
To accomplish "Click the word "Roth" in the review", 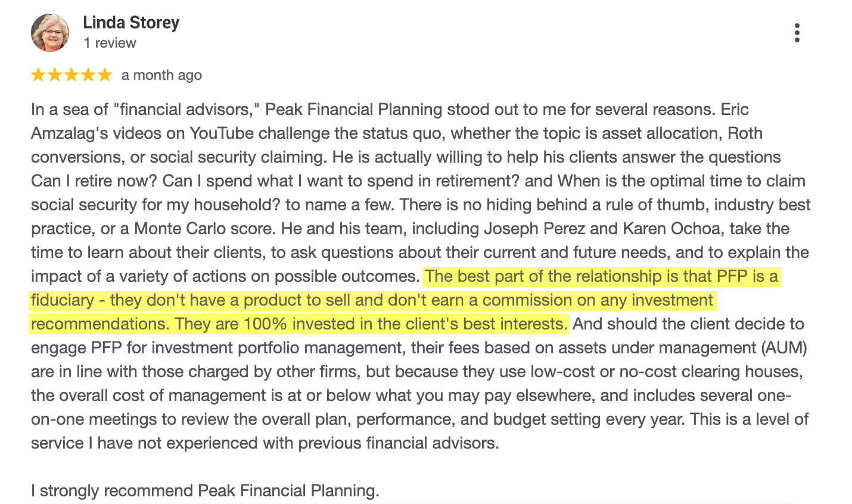I will pyautogui.click(x=745, y=133).
